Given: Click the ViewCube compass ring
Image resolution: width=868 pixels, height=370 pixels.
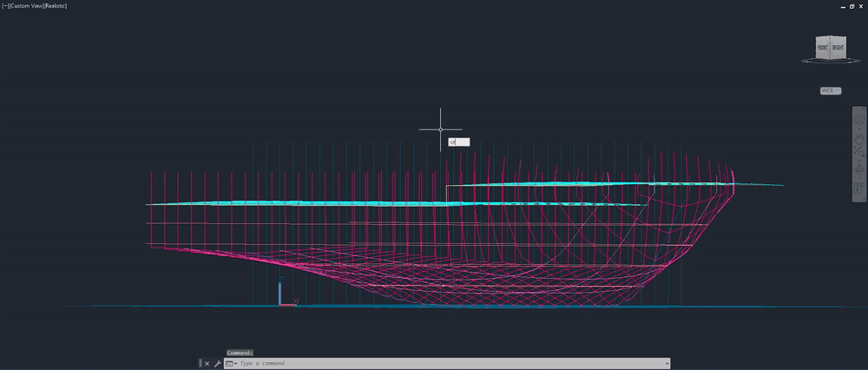Looking at the screenshot, I should coord(831,61).
